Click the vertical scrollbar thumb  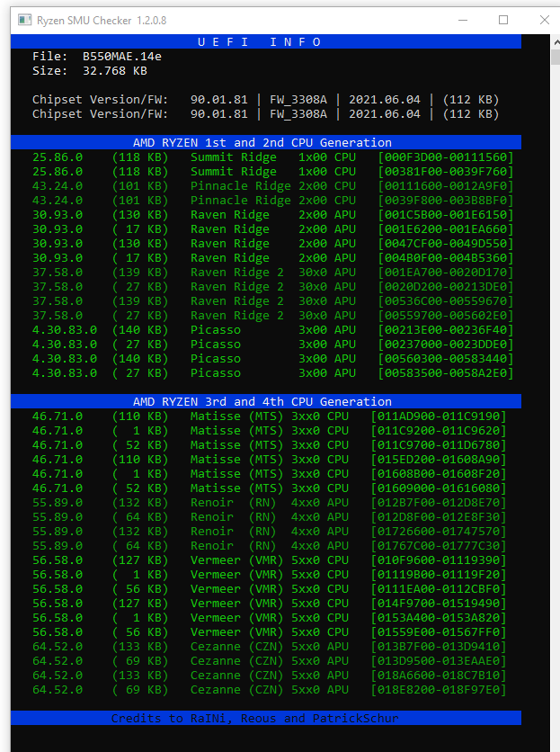tap(556, 58)
